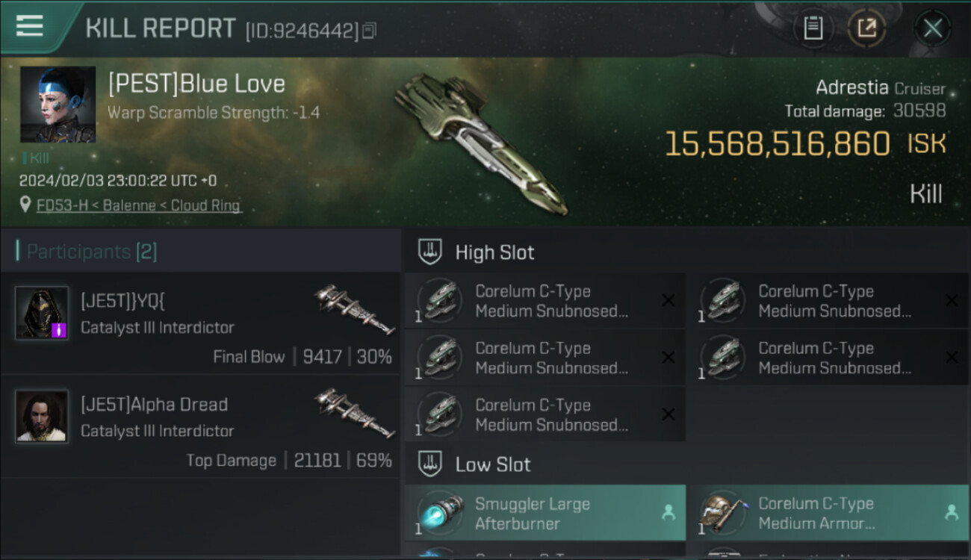Open the hamburger menu icon
The height and width of the screenshot is (560, 971).
click(x=28, y=25)
